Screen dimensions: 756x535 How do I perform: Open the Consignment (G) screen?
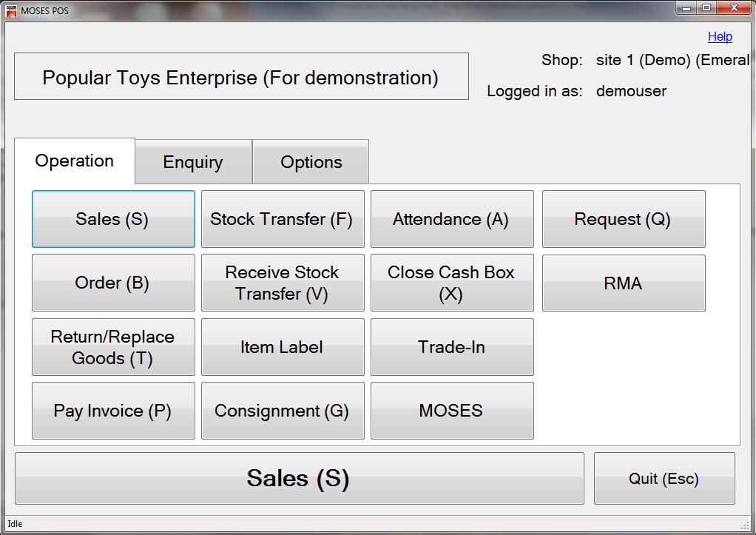(x=283, y=411)
